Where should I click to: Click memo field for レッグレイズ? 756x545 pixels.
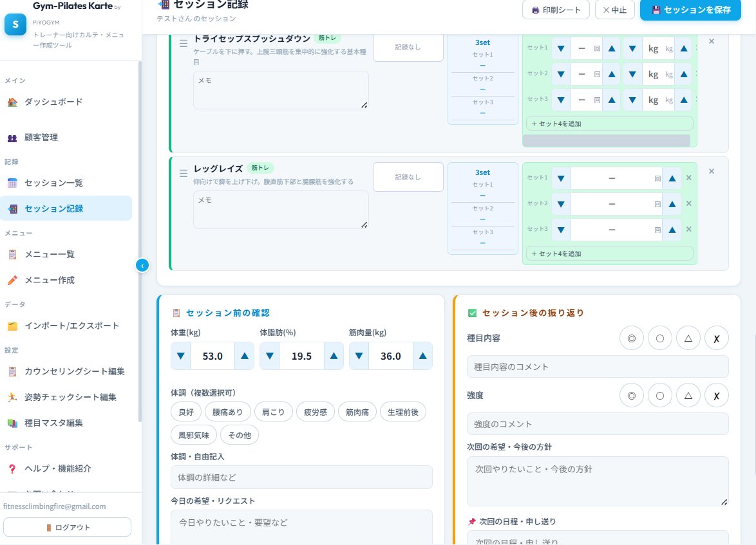(x=281, y=210)
